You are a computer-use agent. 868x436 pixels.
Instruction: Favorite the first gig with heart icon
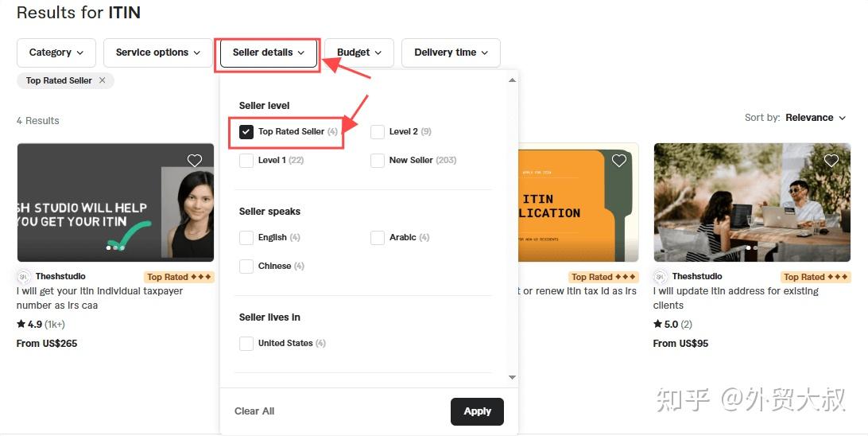tap(195, 161)
